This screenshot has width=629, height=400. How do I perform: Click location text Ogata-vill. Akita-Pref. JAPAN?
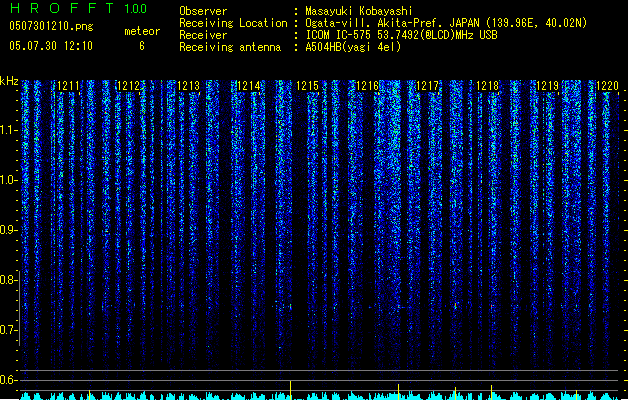point(392,23)
